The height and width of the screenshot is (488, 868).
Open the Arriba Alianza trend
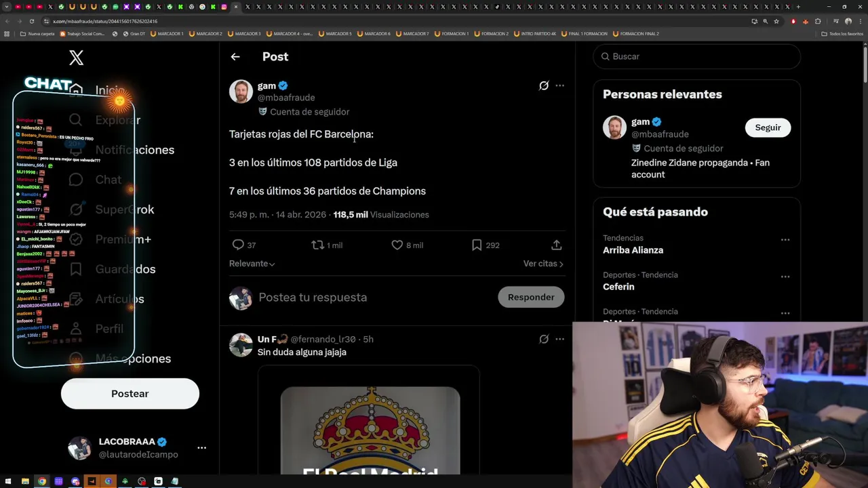click(633, 250)
